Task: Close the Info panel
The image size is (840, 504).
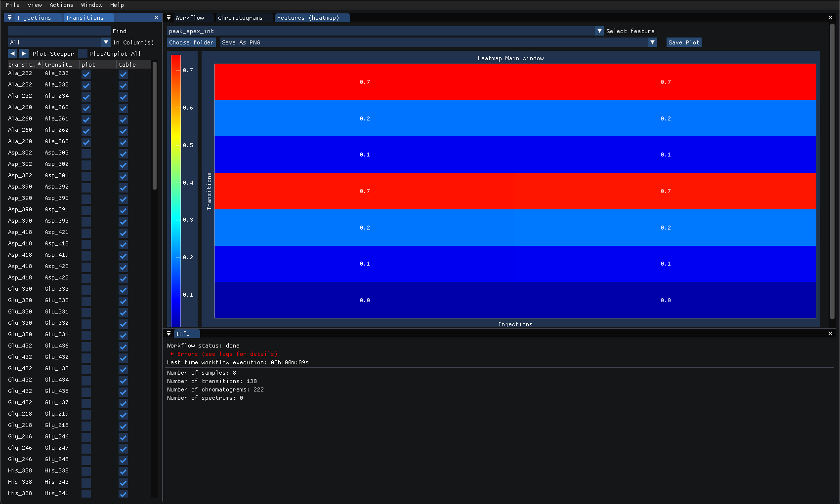Action: pyautogui.click(x=830, y=334)
